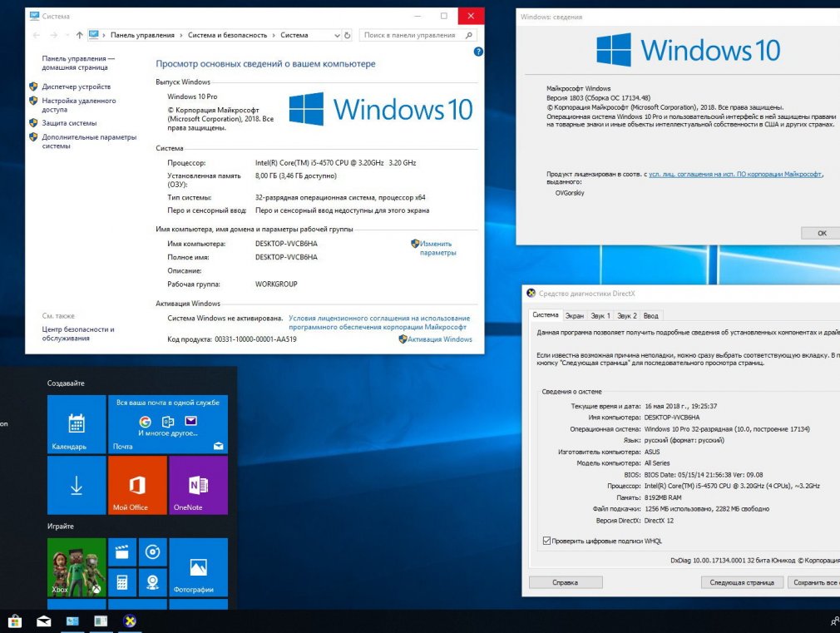This screenshot has height=633, width=840.
Task: Open license agreement link in winver
Action: [735, 174]
